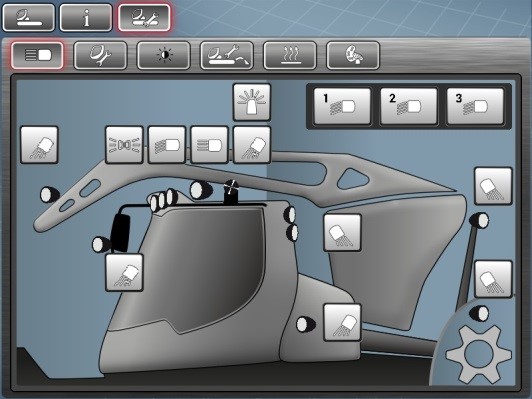Open the display brightness tab
Viewport: 532px width, 399px height.
(164, 55)
